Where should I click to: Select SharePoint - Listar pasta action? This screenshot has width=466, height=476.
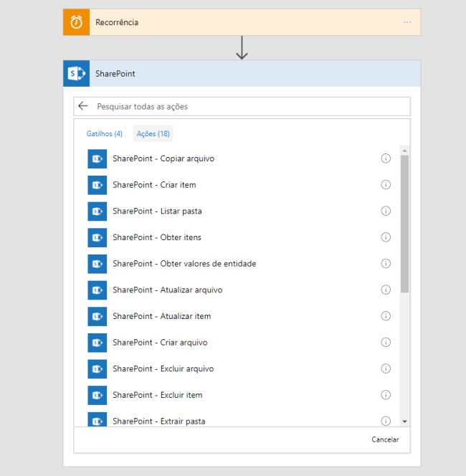pos(157,211)
